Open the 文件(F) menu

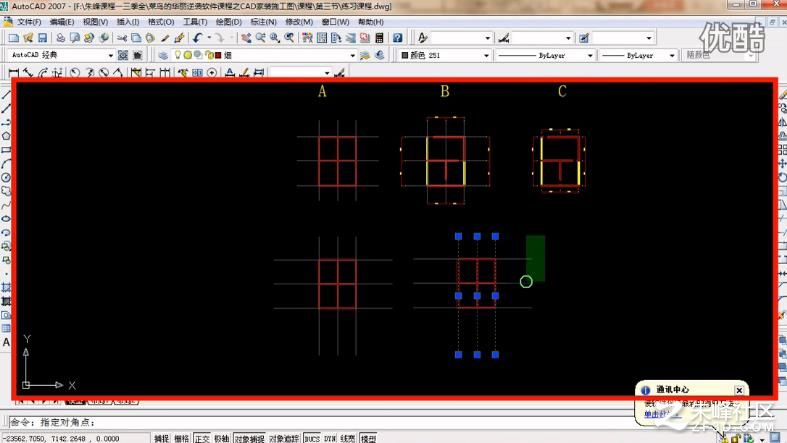click(x=29, y=22)
